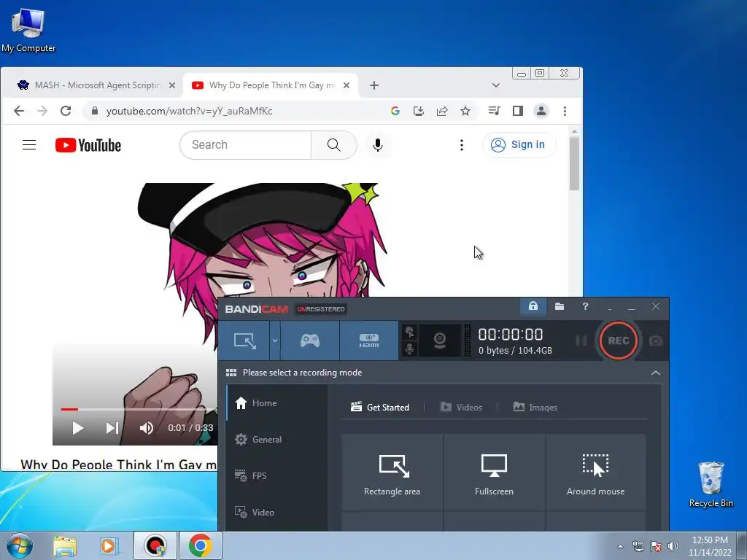Toggle Chrome side panel
This screenshot has width=747, height=560.
518,111
